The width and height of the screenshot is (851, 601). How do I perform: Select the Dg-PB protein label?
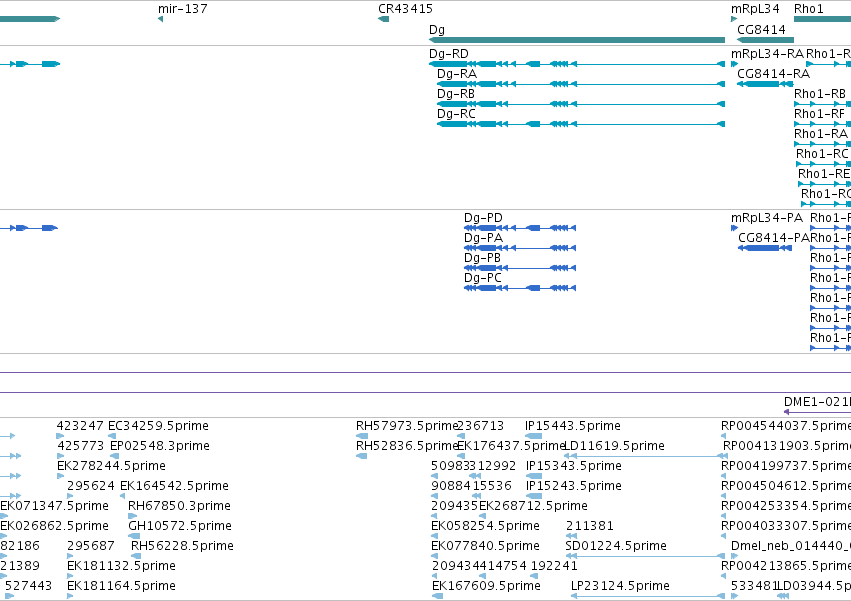pos(482,258)
